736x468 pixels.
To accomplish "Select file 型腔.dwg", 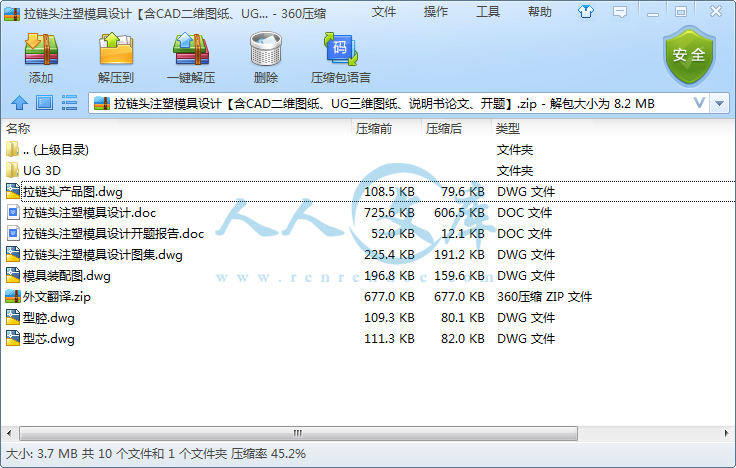I will point(48,318).
